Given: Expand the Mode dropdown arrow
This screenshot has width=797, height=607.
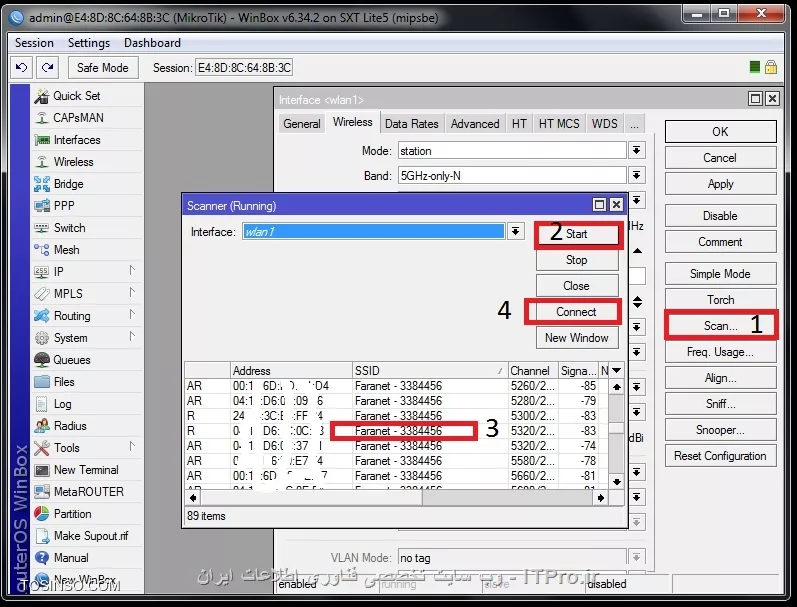Looking at the screenshot, I should tap(636, 150).
